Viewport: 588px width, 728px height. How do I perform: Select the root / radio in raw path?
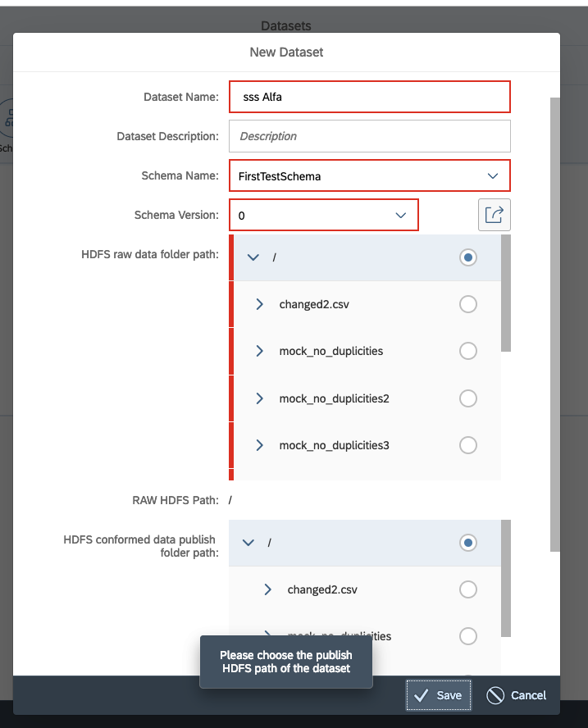[467, 257]
